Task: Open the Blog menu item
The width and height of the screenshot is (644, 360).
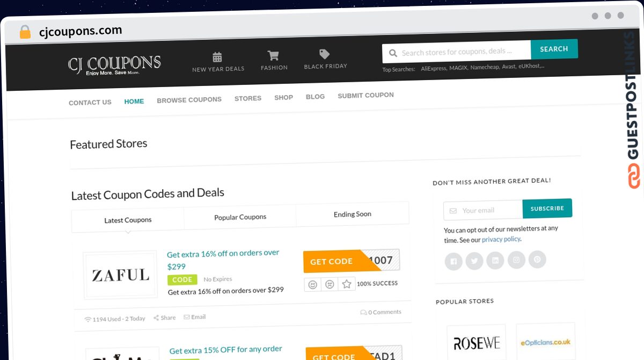Action: 315,97
